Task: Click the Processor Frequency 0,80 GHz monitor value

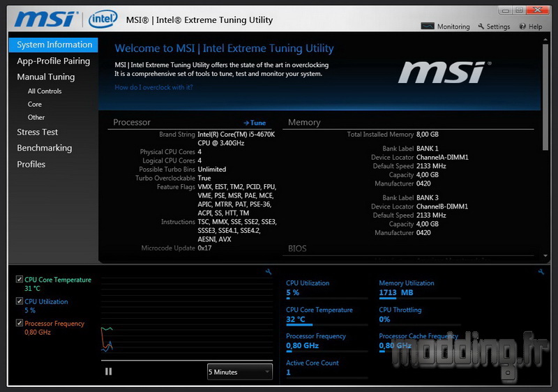Action: tap(302, 345)
